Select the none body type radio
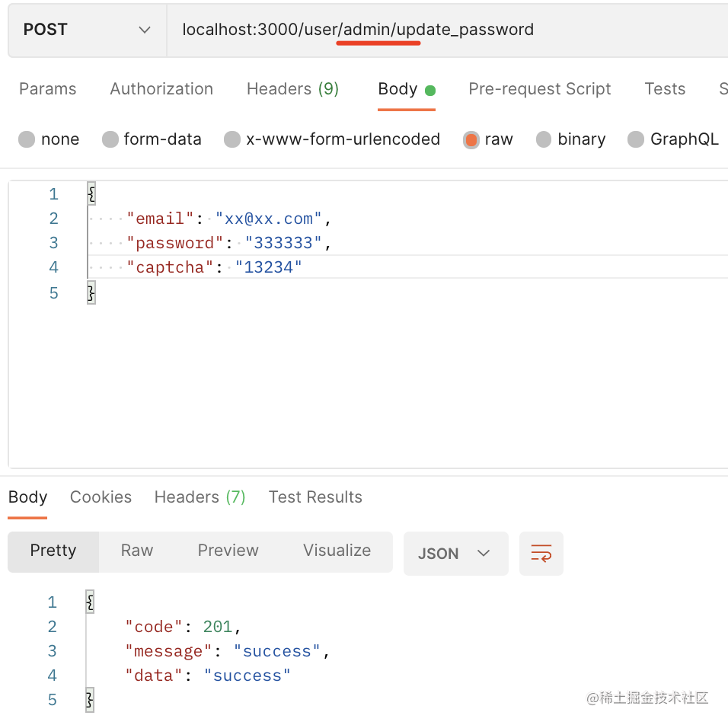Image resolution: width=728 pixels, height=725 pixels. click(x=27, y=139)
